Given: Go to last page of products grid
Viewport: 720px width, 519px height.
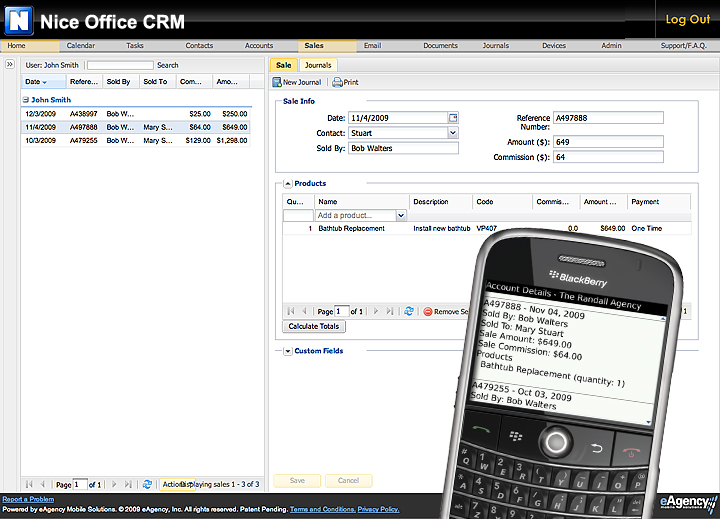Looking at the screenshot, I should pyautogui.click(x=390, y=311).
